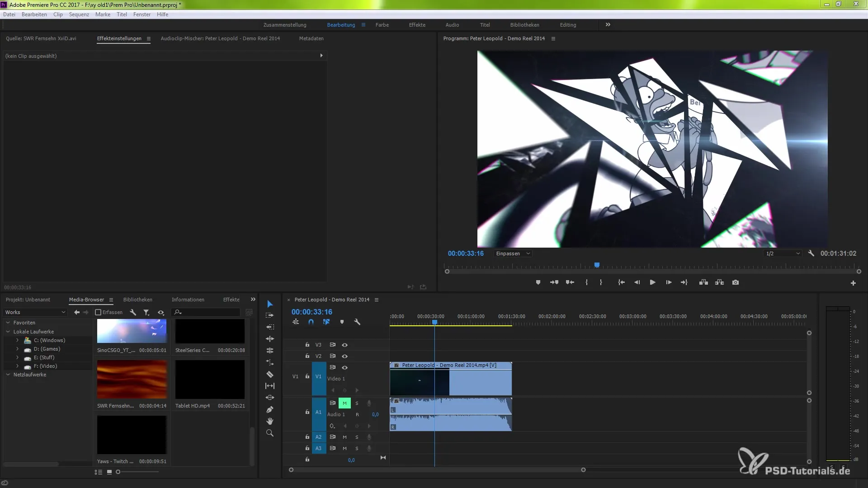
Task: Open the Media-Browser panel menu
Action: [111, 300]
